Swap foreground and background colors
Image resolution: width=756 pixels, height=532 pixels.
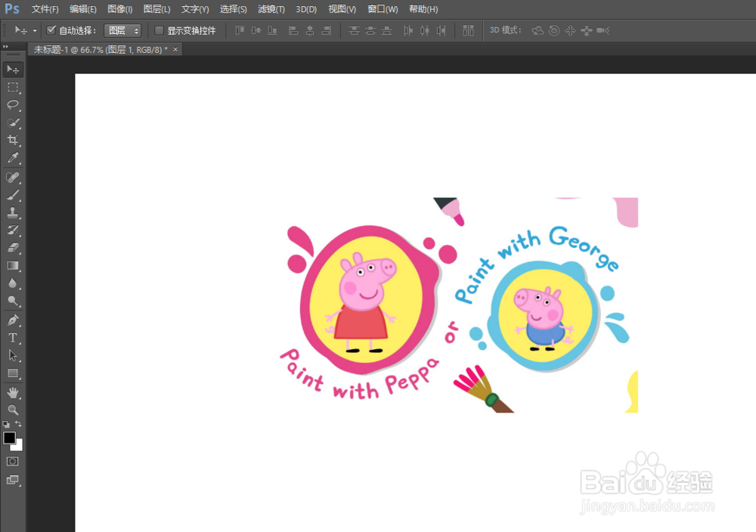tap(18, 424)
